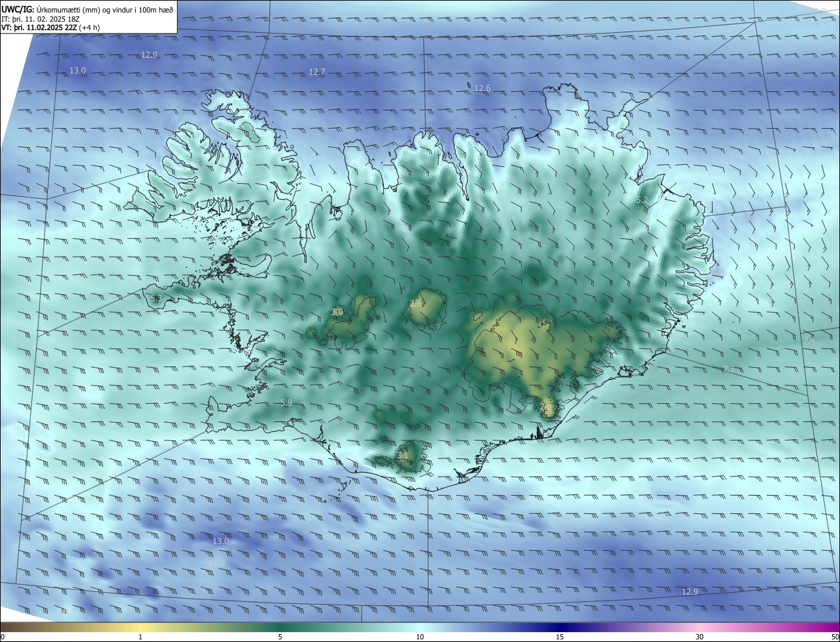Click the 5.9 value label on the map
The image size is (840, 642).
point(285,402)
